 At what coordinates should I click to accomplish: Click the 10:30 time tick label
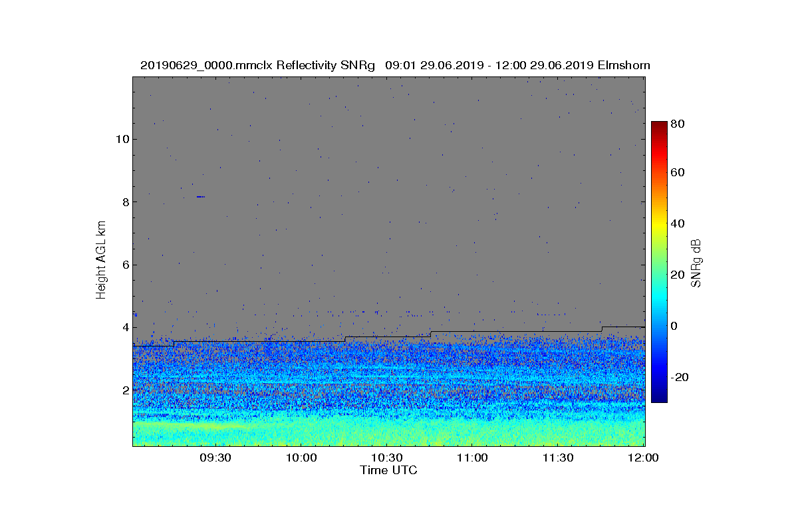pyautogui.click(x=387, y=458)
